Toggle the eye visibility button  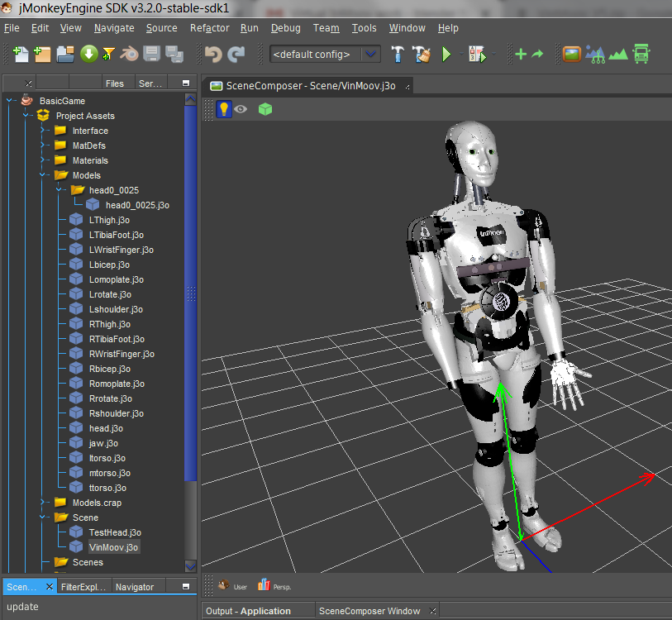point(241,109)
